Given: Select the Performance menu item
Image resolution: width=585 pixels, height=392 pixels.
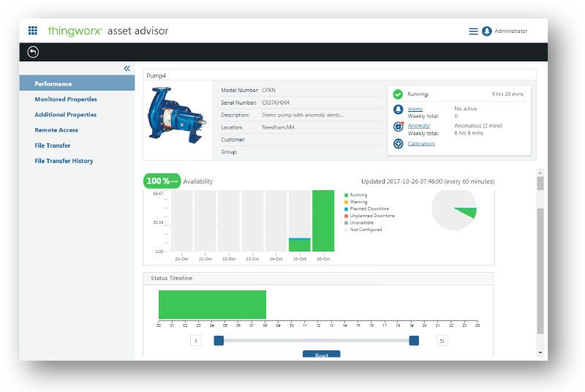Looking at the screenshot, I should coord(78,83).
